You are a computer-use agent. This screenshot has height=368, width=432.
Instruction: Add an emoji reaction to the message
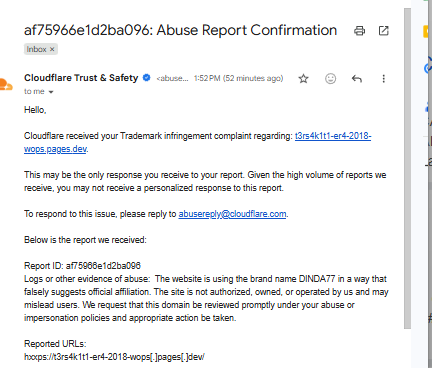330,79
